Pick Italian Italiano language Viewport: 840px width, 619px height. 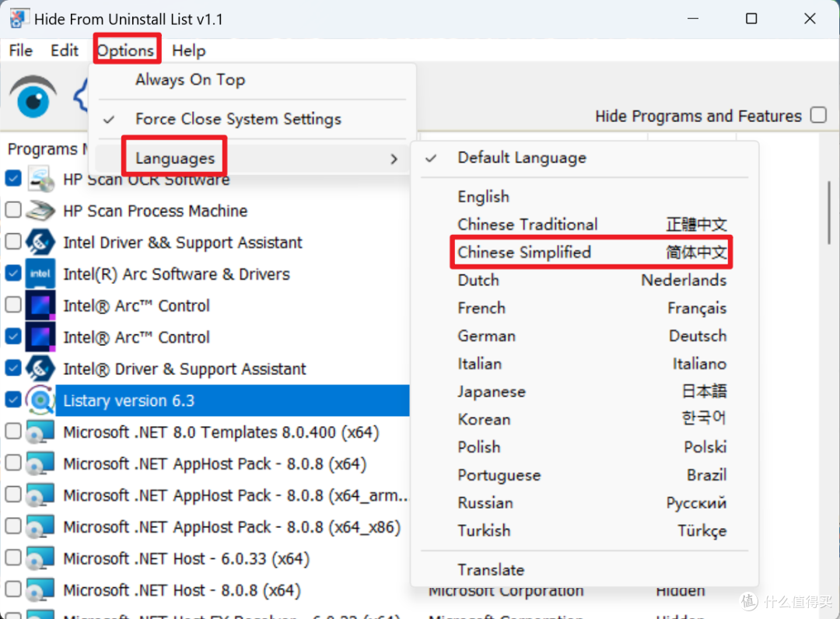click(585, 363)
